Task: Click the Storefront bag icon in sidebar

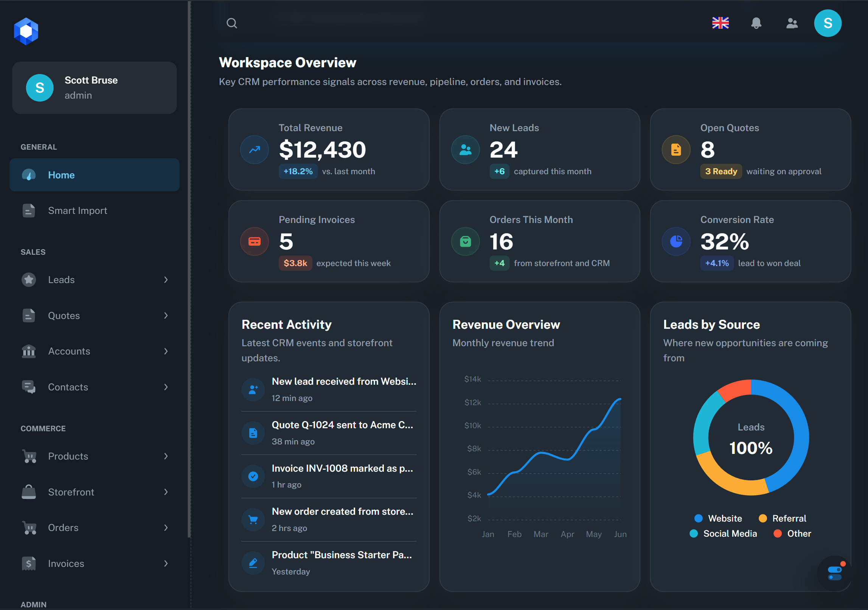Action: click(x=29, y=492)
